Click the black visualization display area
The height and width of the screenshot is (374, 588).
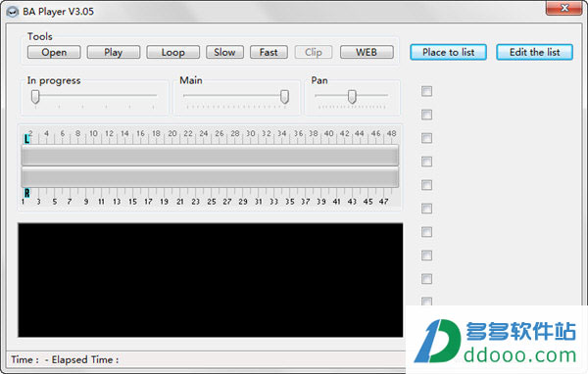coord(211,280)
